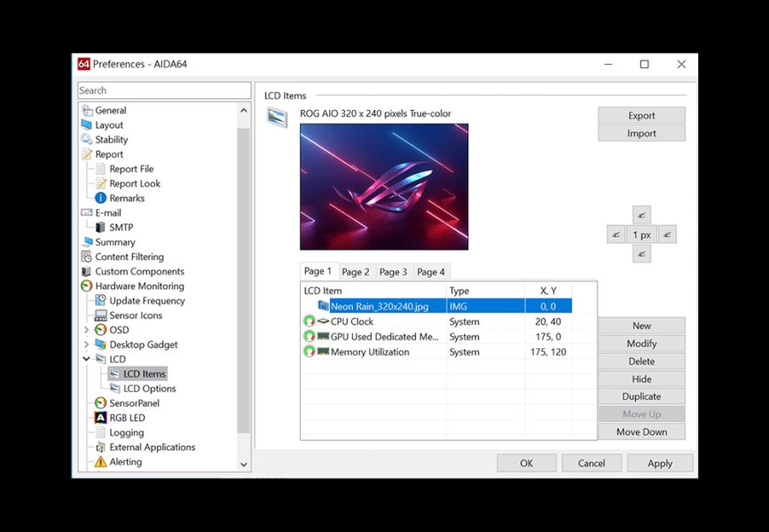Switch to the Page 1 tab
This screenshot has width=769, height=532.
(318, 271)
